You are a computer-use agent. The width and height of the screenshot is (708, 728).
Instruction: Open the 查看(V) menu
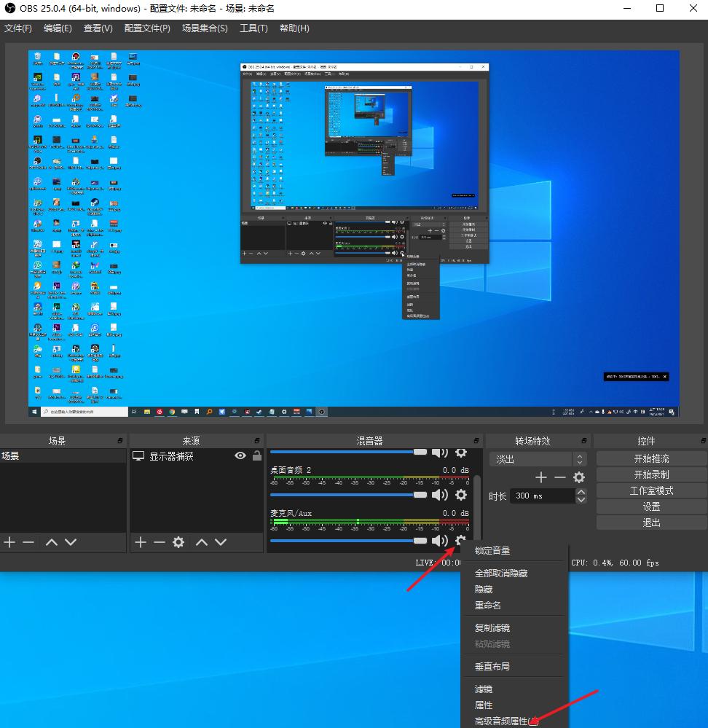(98, 28)
